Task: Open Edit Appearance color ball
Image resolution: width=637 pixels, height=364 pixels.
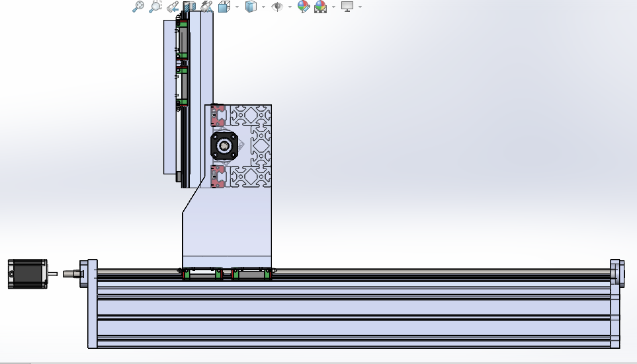Action: tap(304, 7)
